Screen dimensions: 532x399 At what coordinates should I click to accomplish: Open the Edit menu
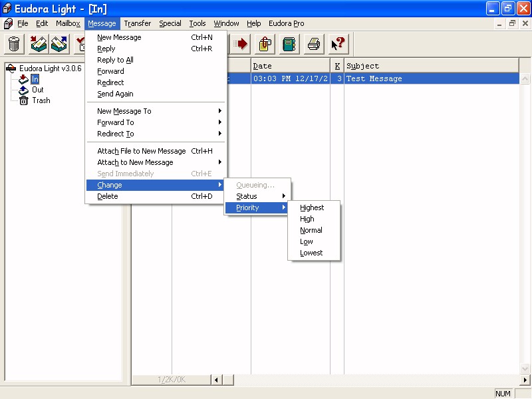pos(42,23)
